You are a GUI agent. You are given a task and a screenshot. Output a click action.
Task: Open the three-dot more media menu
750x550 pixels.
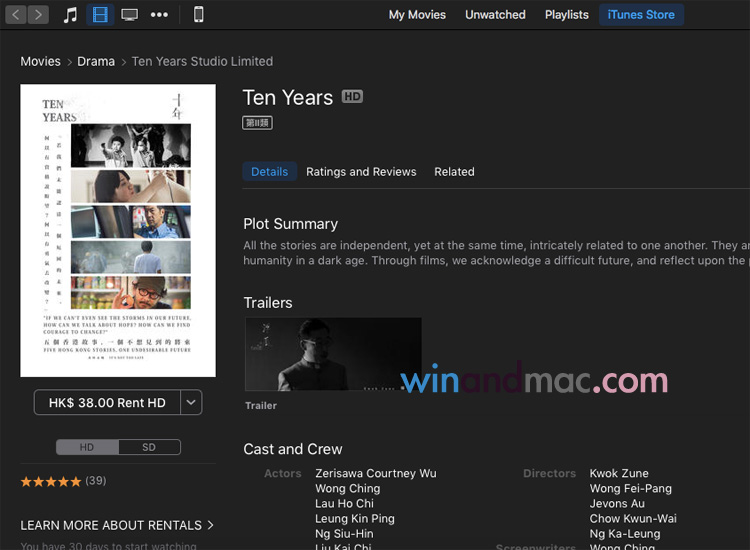[159, 15]
